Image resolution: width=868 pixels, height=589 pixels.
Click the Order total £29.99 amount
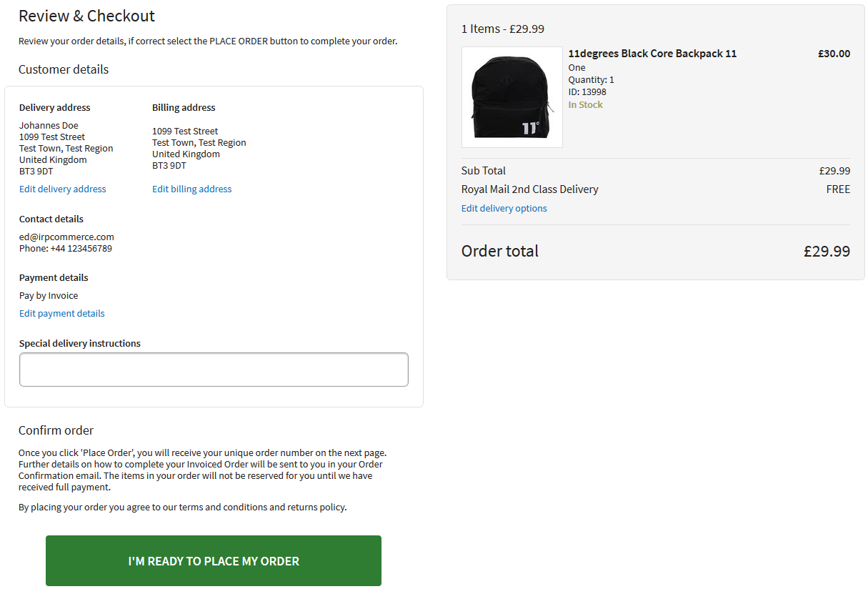[827, 252]
